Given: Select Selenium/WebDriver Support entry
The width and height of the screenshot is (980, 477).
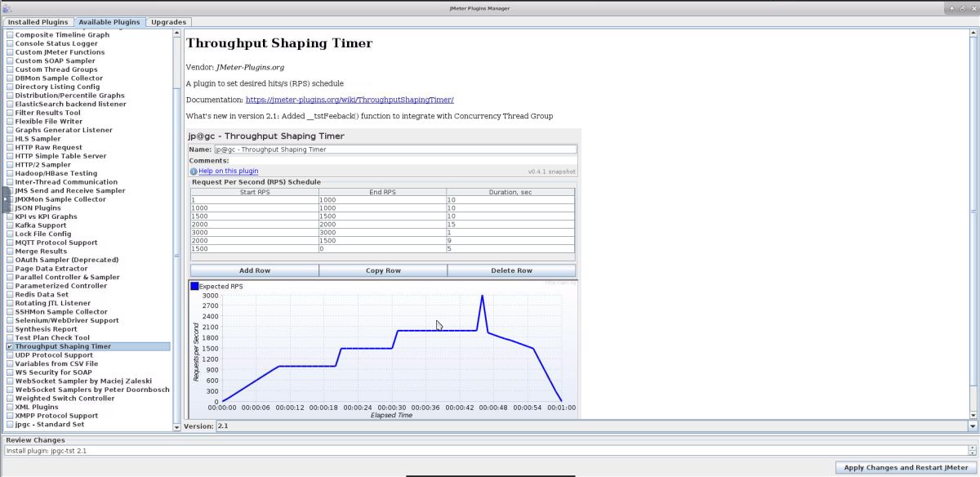Looking at the screenshot, I should tap(67, 321).
